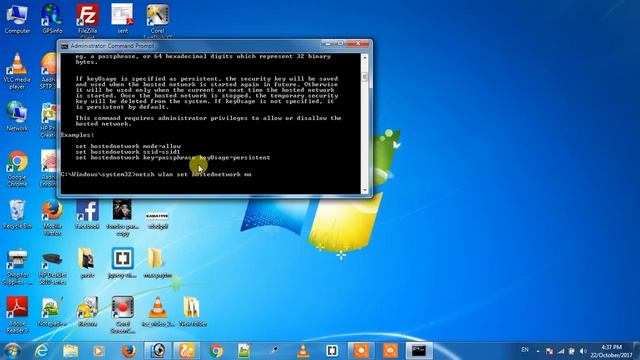Open VLC media player desktop shortcut
This screenshot has height=360, width=640.
(x=17, y=71)
